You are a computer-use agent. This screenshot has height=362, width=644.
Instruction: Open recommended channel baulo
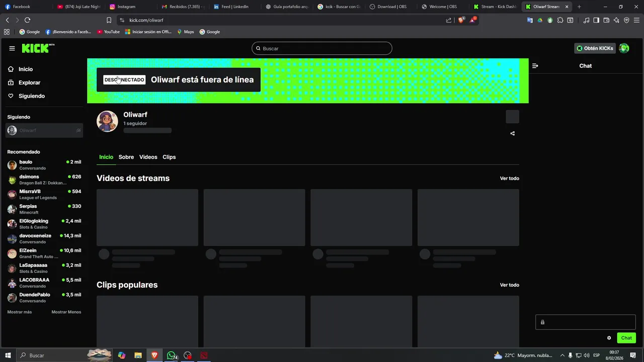pos(44,165)
